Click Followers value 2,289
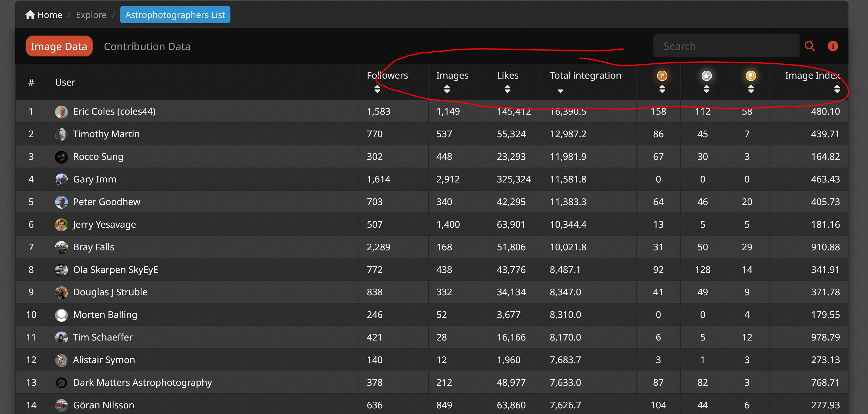The height and width of the screenshot is (414, 868). (x=378, y=247)
